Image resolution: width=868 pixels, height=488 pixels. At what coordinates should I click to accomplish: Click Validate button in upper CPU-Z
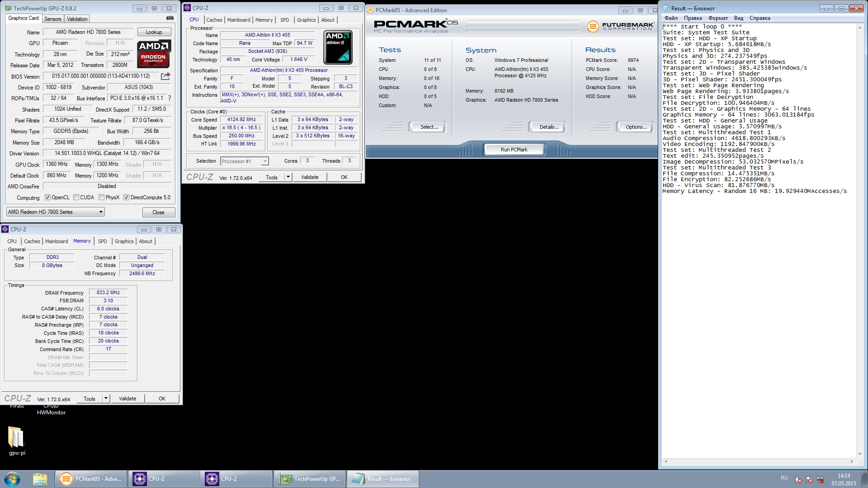[x=310, y=177]
